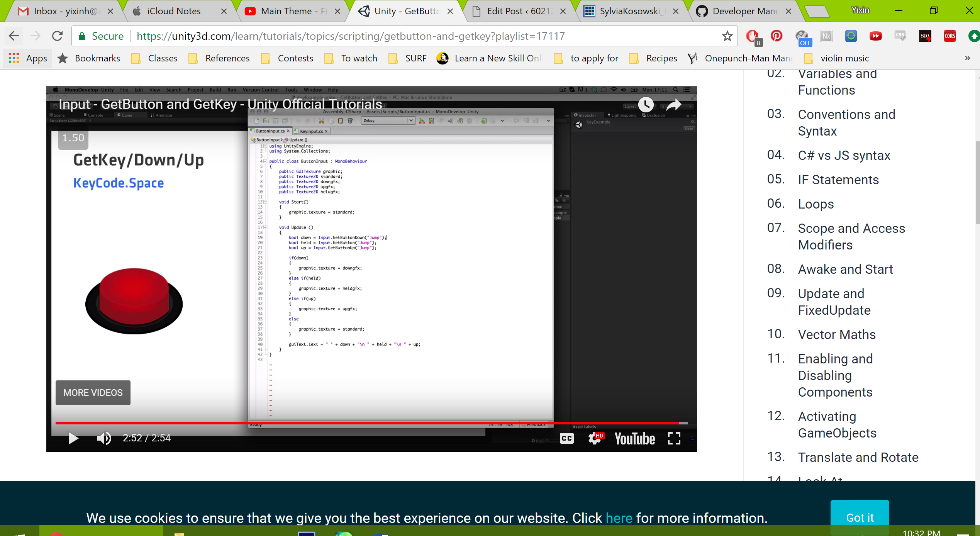Open the Learn a New Skill bookmark
The image size is (980, 536).
coord(489,58)
